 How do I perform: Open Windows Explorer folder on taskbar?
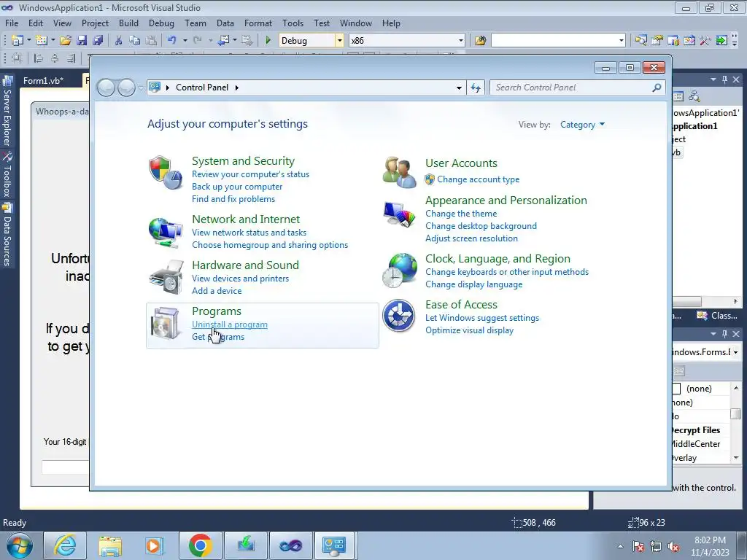point(110,545)
